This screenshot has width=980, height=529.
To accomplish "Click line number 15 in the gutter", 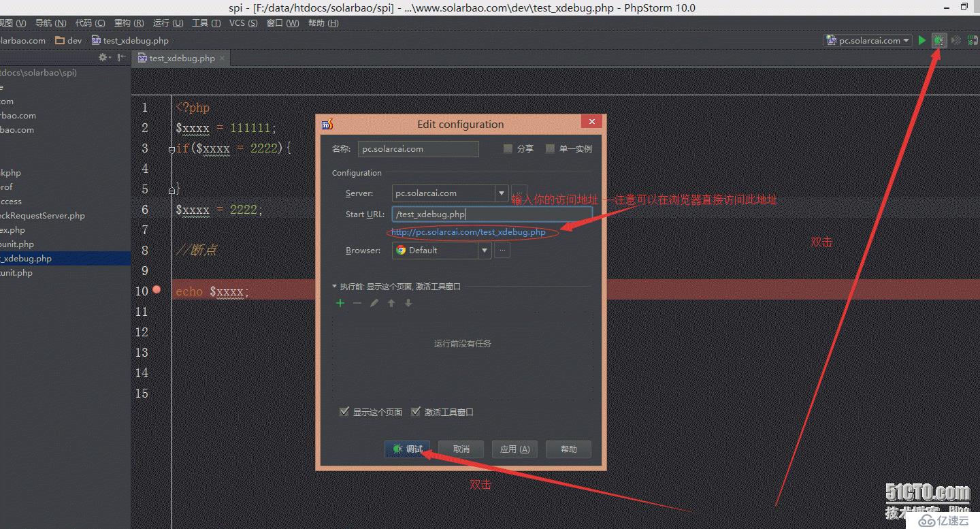I will [x=142, y=394].
